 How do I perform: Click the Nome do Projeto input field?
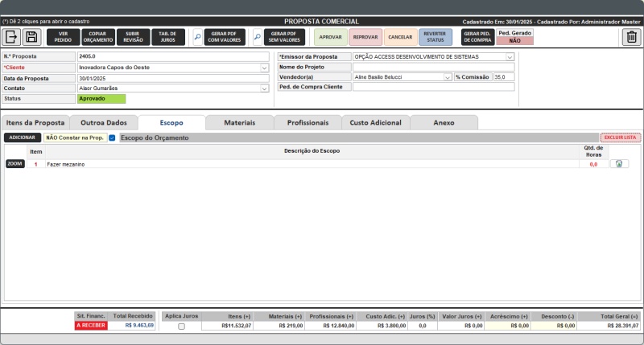[x=433, y=68]
